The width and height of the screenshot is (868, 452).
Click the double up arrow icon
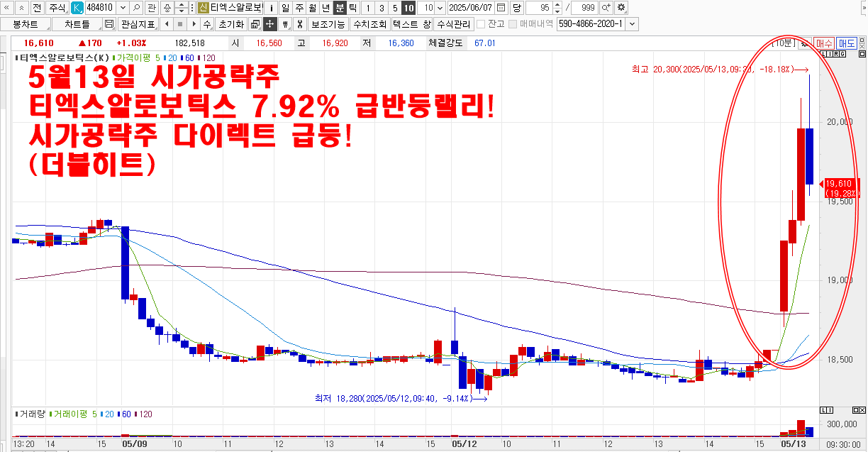click(x=21, y=8)
